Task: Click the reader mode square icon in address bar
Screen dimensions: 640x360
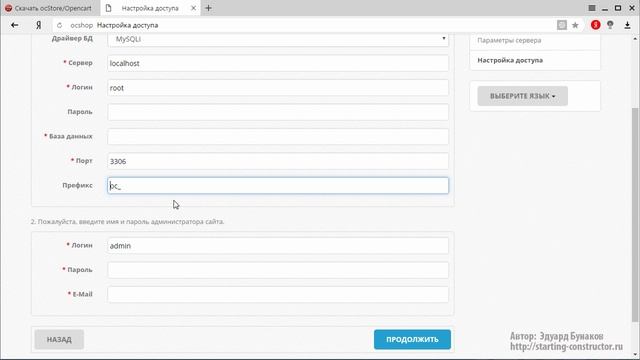Action: (562, 25)
